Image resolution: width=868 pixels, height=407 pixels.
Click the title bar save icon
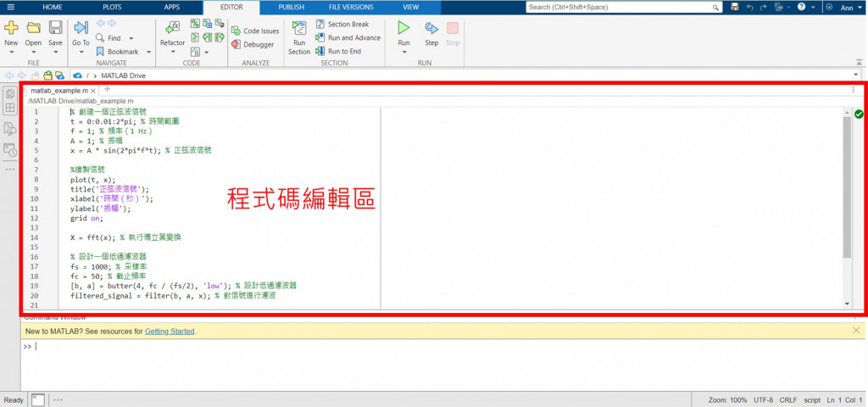735,7
